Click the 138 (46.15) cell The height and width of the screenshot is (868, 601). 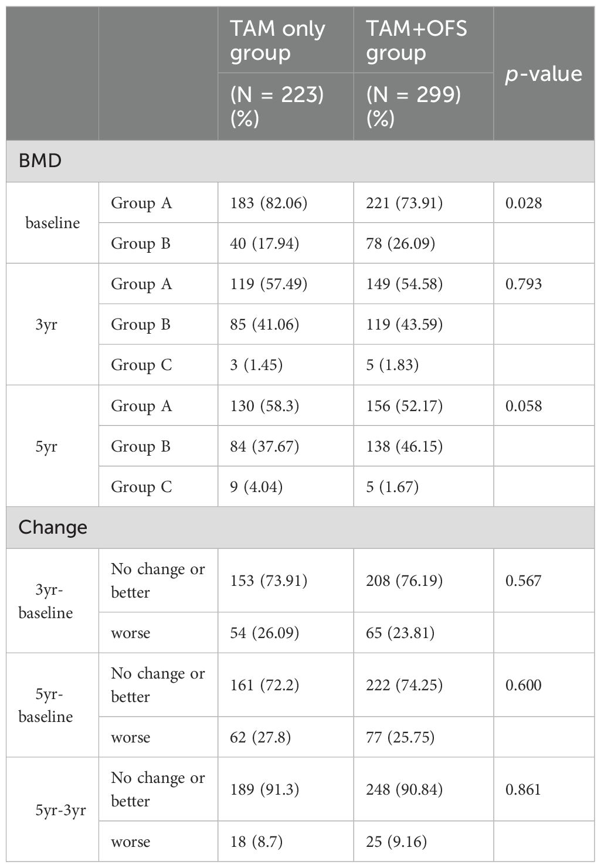404,446
